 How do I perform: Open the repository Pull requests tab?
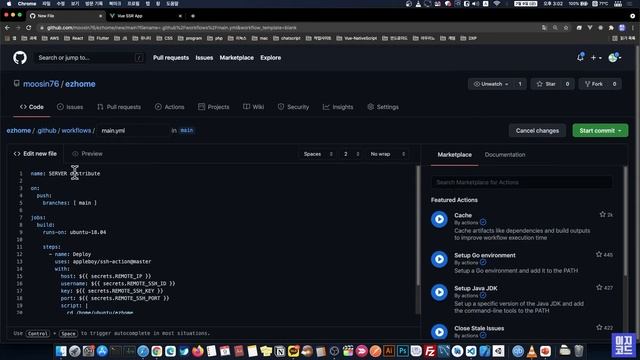click(x=119, y=107)
